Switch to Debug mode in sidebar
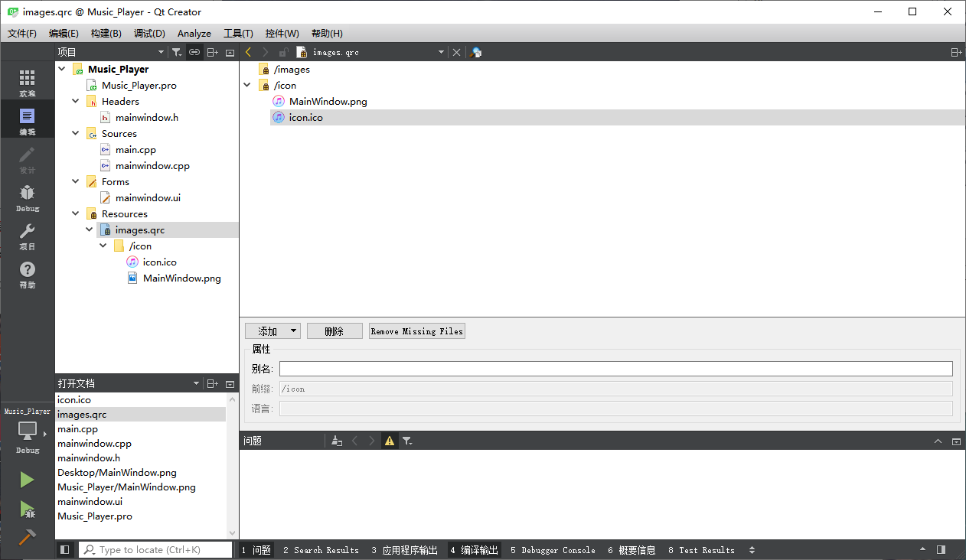 pyautogui.click(x=27, y=197)
